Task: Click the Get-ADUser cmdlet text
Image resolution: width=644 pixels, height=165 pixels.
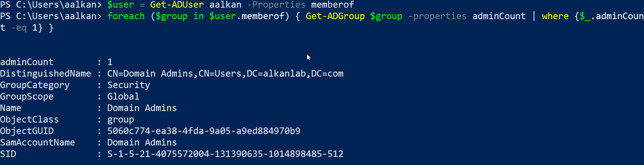Action: [177, 5]
